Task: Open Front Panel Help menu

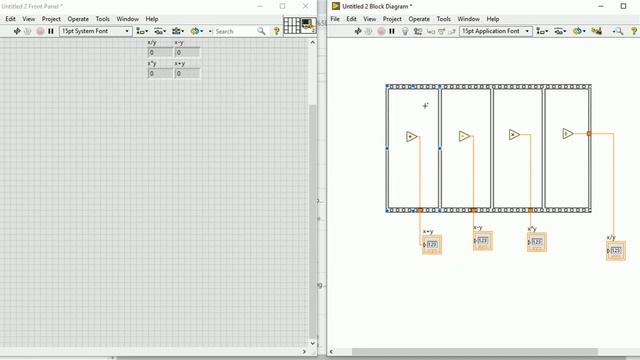Action: (x=152, y=19)
